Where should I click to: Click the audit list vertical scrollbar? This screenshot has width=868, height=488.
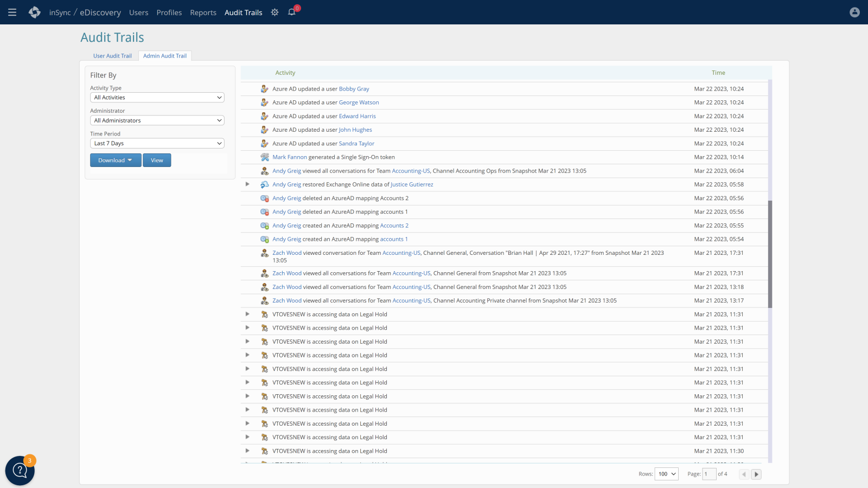coord(770,254)
